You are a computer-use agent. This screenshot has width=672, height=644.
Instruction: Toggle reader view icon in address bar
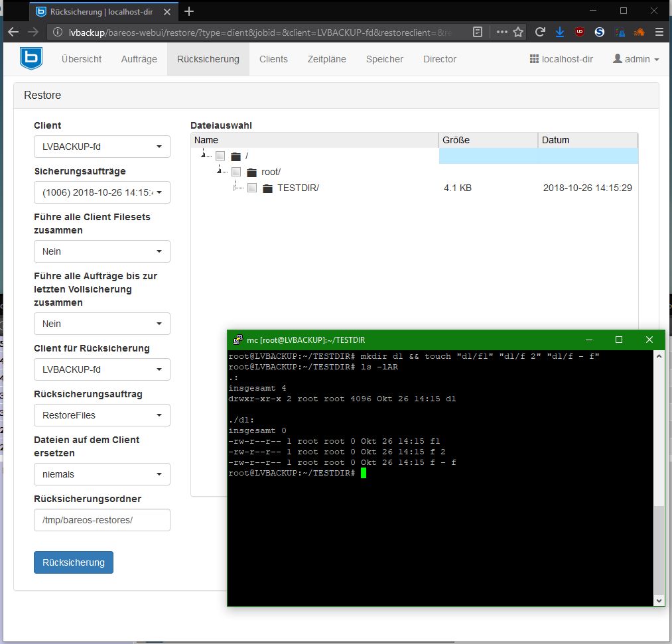tap(478, 32)
